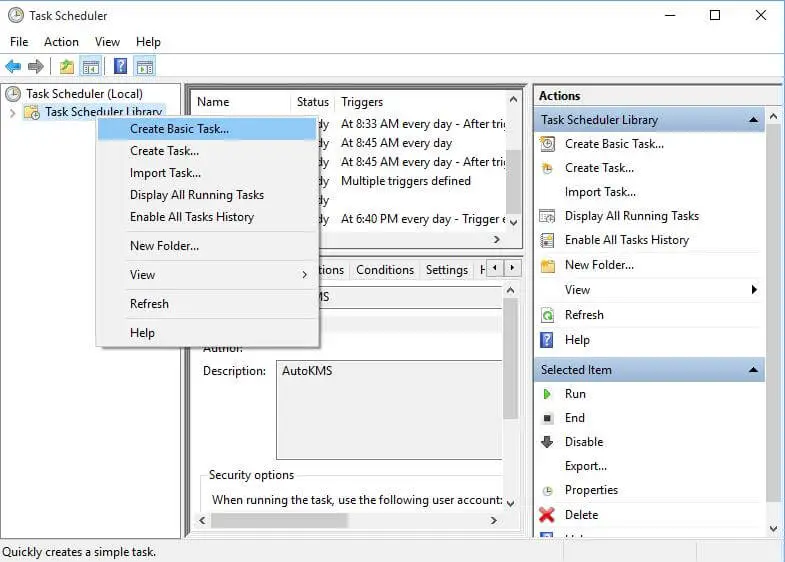This screenshot has width=785, height=562.
Task: Toggle Show/Hide Console Tree toolbar icon
Action: click(x=91, y=66)
